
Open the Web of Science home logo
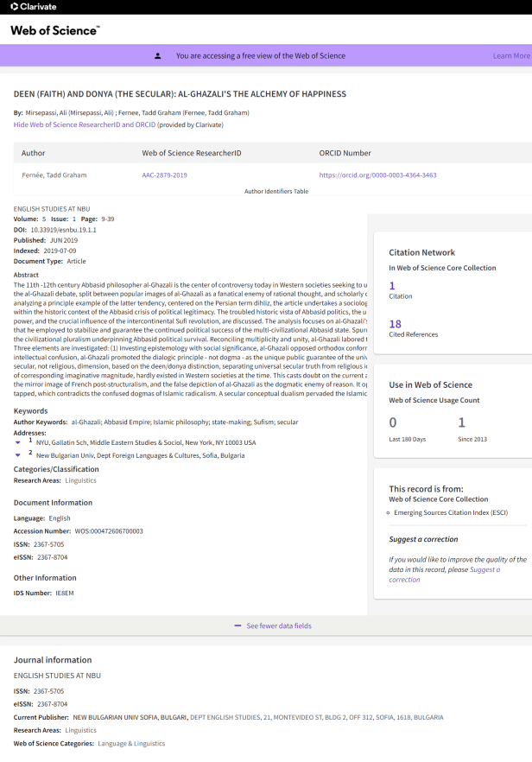[x=55, y=30]
